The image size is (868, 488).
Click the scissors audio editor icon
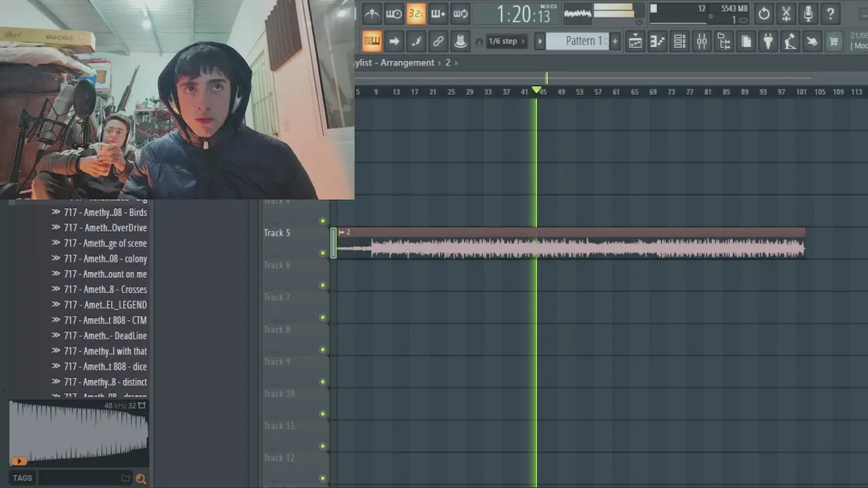pos(786,14)
